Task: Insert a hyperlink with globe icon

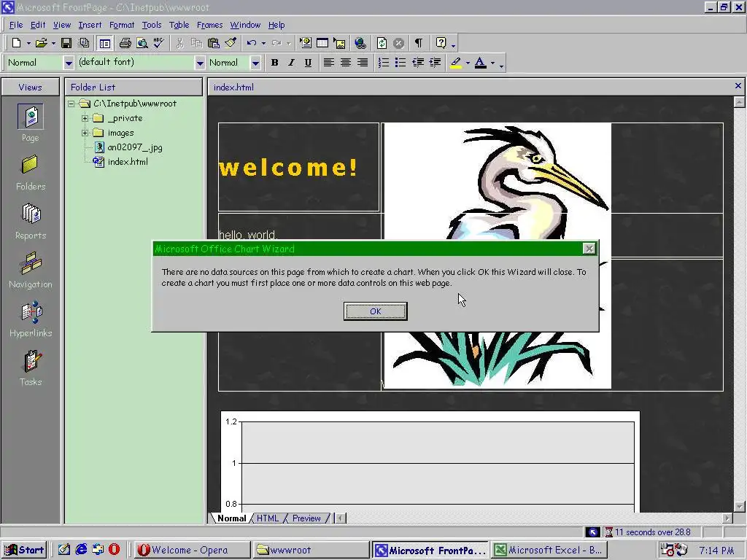Action: (x=360, y=43)
